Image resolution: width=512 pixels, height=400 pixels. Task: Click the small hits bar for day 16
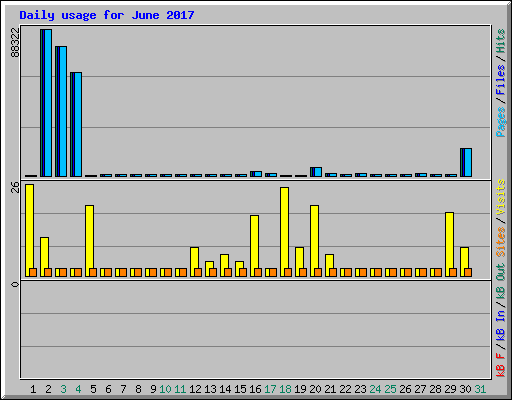point(256,174)
